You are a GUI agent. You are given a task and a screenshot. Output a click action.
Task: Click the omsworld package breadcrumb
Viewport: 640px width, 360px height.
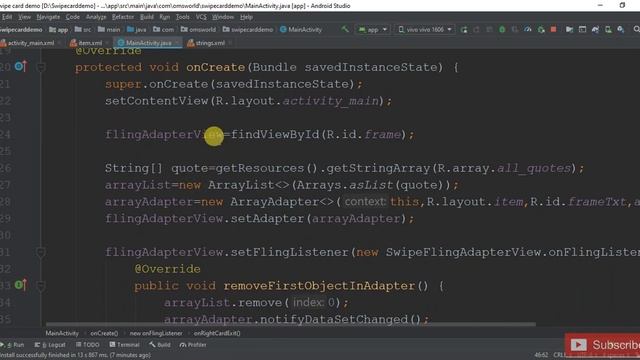click(x=198, y=29)
